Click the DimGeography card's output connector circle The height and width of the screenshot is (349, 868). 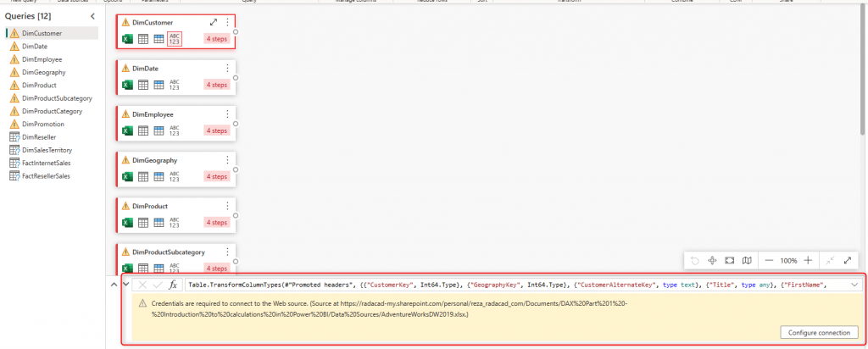(236, 169)
